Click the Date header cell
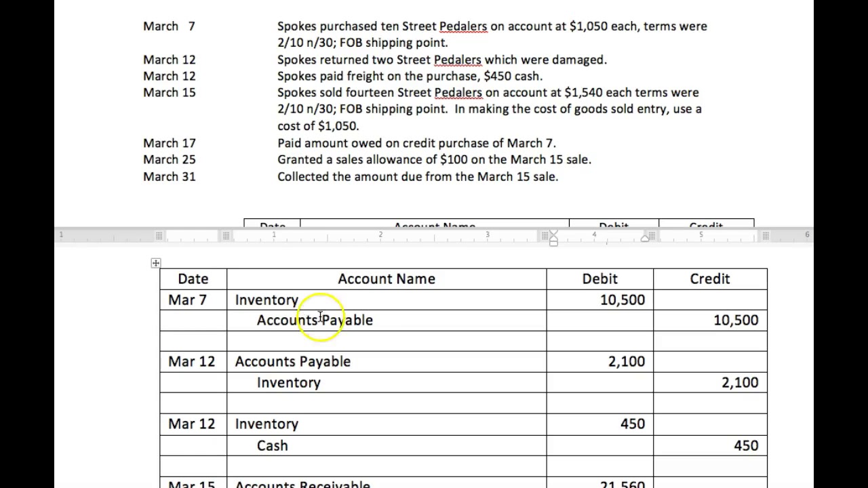Image resolution: width=868 pixels, height=488 pixels. [193, 279]
